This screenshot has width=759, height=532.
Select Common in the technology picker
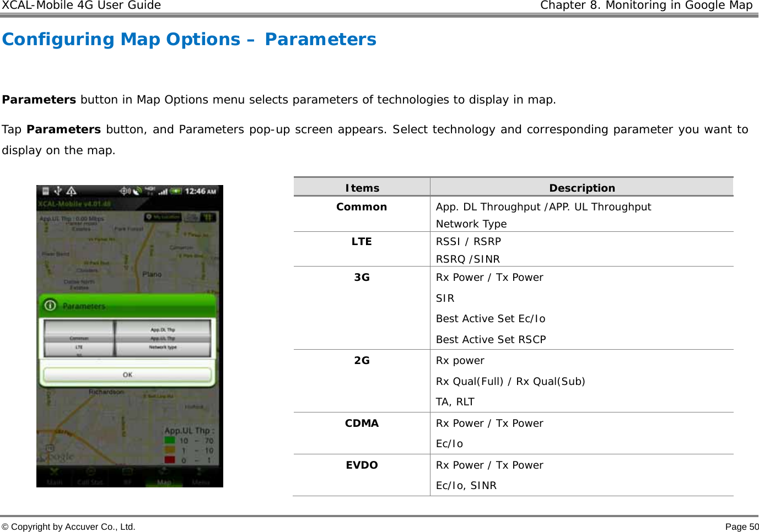[78, 337]
